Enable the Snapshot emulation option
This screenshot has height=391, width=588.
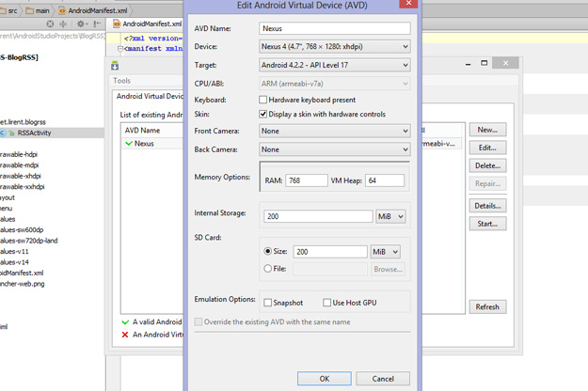coord(267,303)
